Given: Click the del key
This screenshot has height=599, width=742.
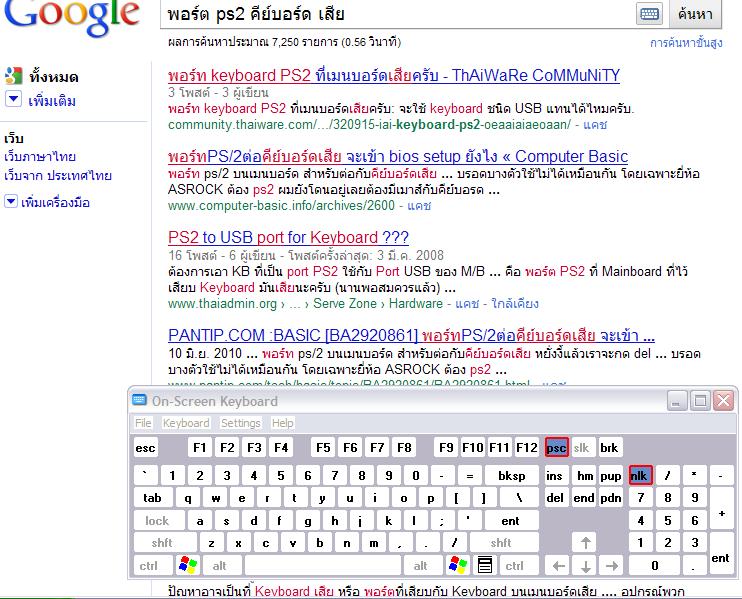Looking at the screenshot, I should pyautogui.click(x=555, y=498).
